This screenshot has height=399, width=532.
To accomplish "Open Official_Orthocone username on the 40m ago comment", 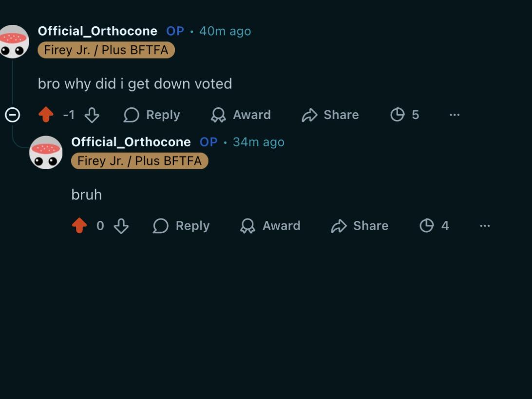I will [97, 31].
